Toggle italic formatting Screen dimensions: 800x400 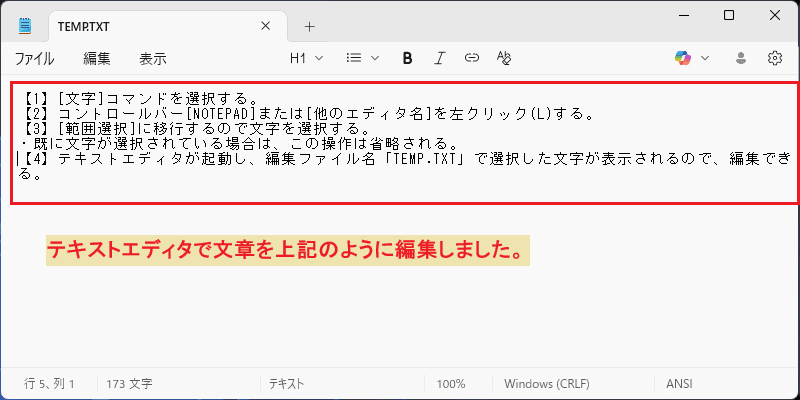point(439,58)
